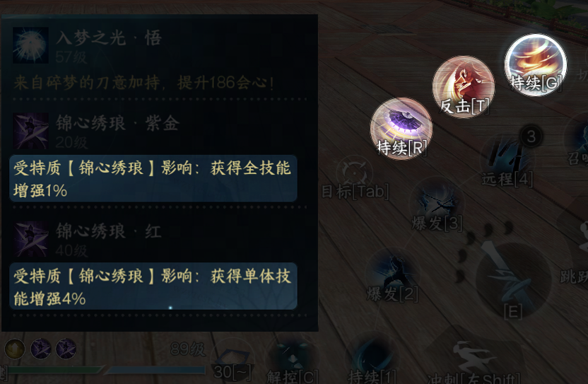Viewport: 588px width, 384px height.
Task: Open the second purple buff status icon
Action: (66, 349)
